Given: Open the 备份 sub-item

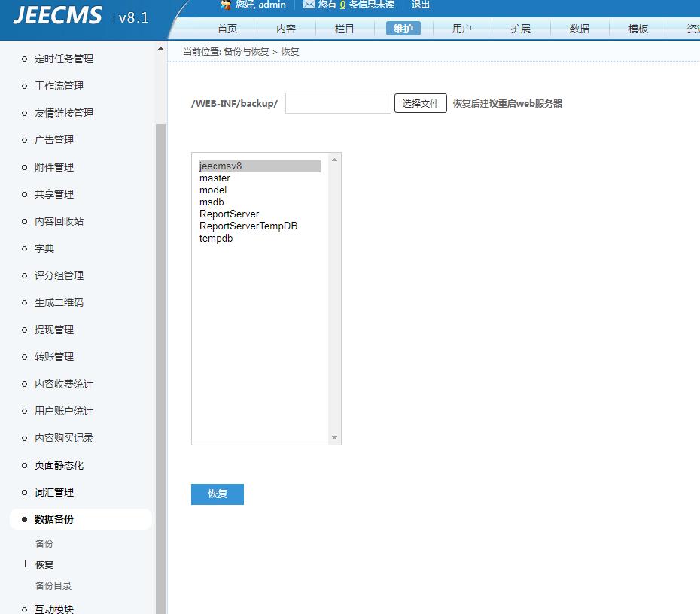Looking at the screenshot, I should (44, 543).
